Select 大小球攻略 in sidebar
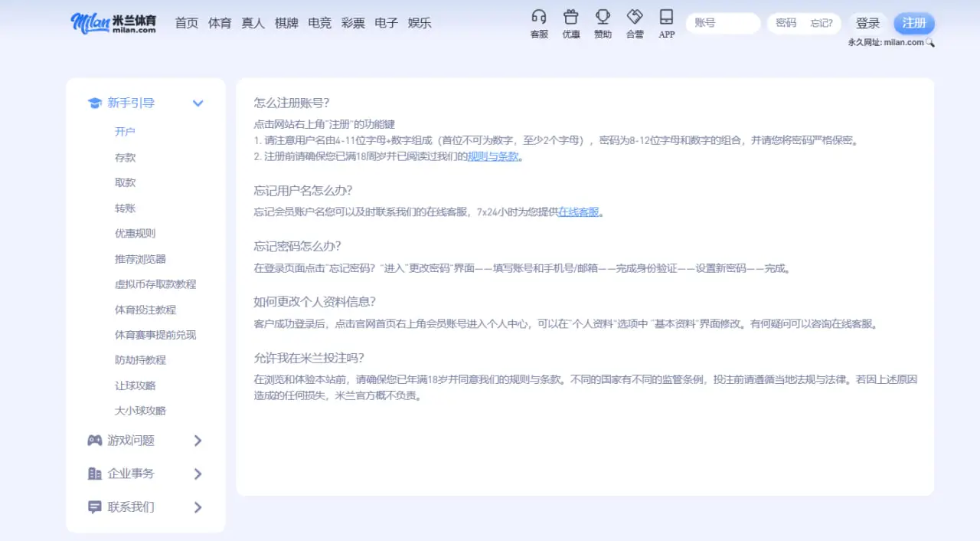Screen dimensions: 980x541 pos(141,411)
